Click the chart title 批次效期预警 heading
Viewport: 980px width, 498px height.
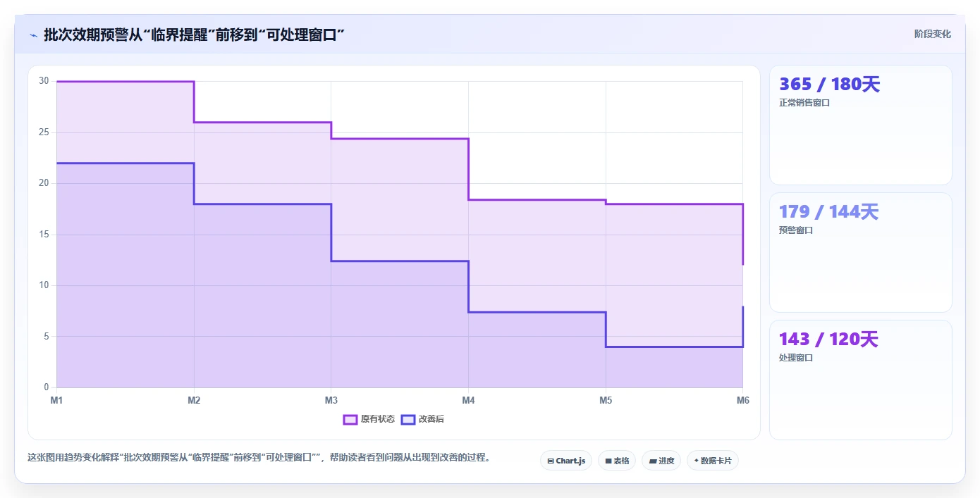[194, 35]
